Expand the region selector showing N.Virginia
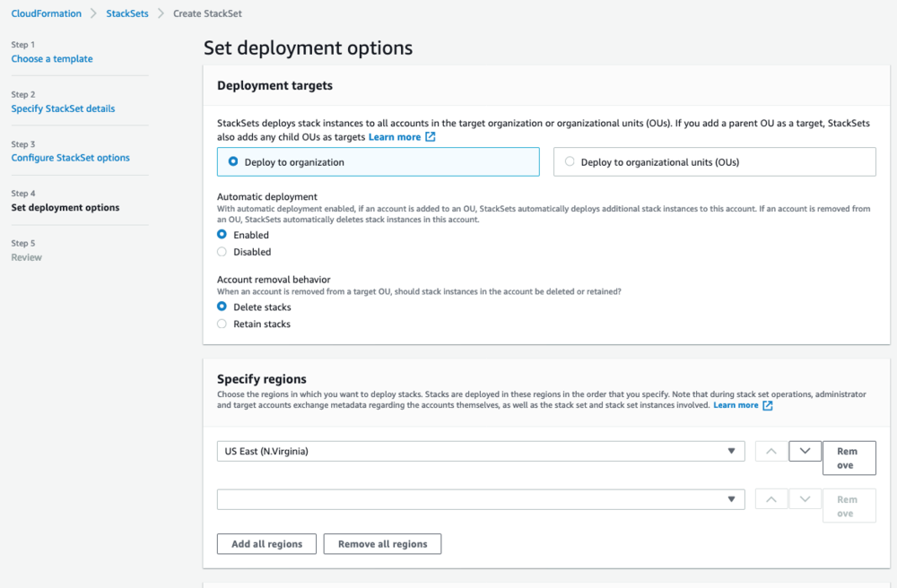The image size is (897, 588). (732, 451)
